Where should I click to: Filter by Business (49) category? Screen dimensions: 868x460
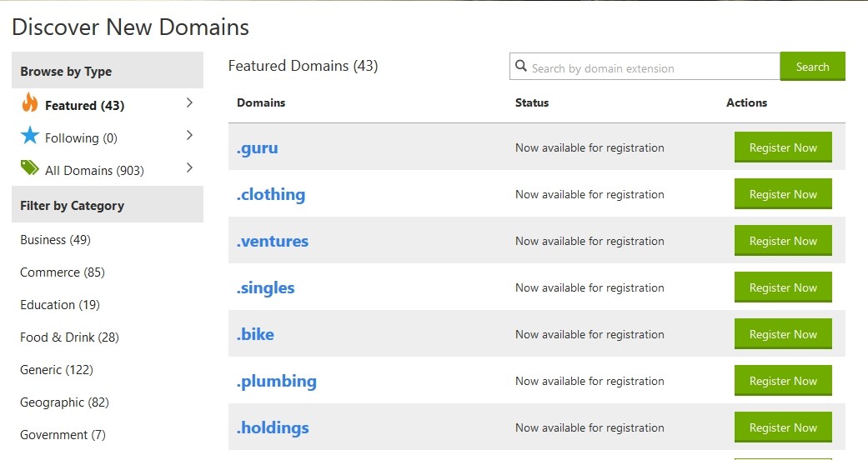click(55, 240)
